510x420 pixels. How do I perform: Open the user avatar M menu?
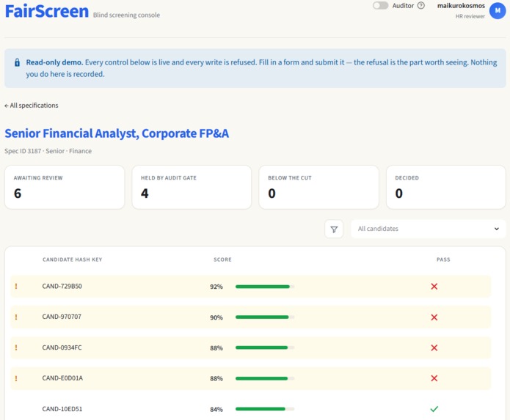tap(498, 11)
